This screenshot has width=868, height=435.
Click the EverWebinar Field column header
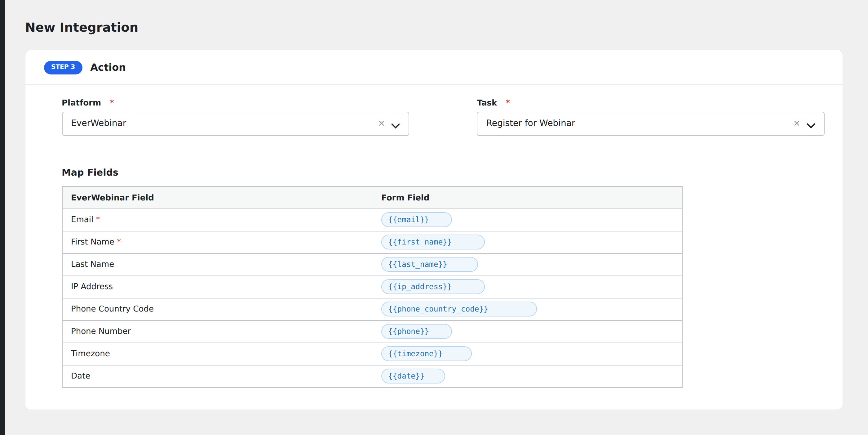pyautogui.click(x=112, y=198)
